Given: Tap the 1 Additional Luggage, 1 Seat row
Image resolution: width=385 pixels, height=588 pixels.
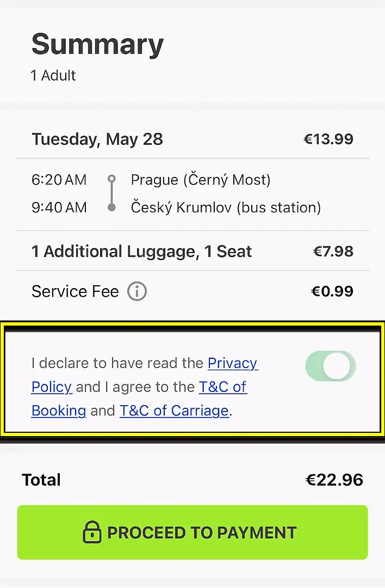Looking at the screenshot, I should click(141, 252).
